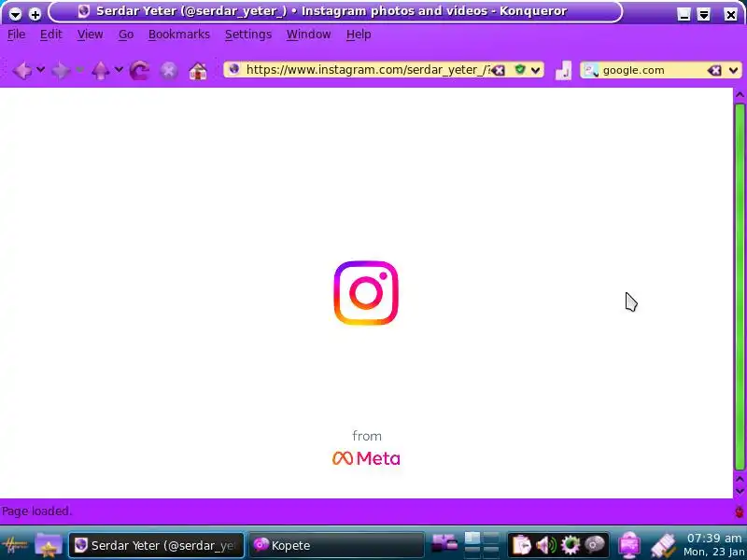Click the clock showing 07:39 am
Screen dimensions: 747x560
pos(714,539)
